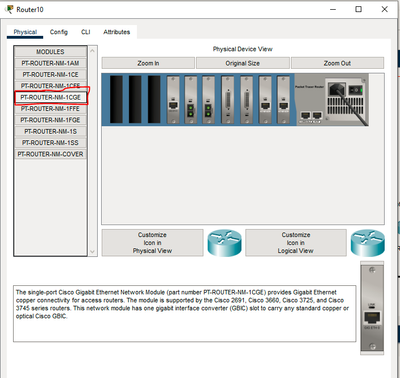Click Zoom Out button
Screen dimensions: 400x378
337,63
